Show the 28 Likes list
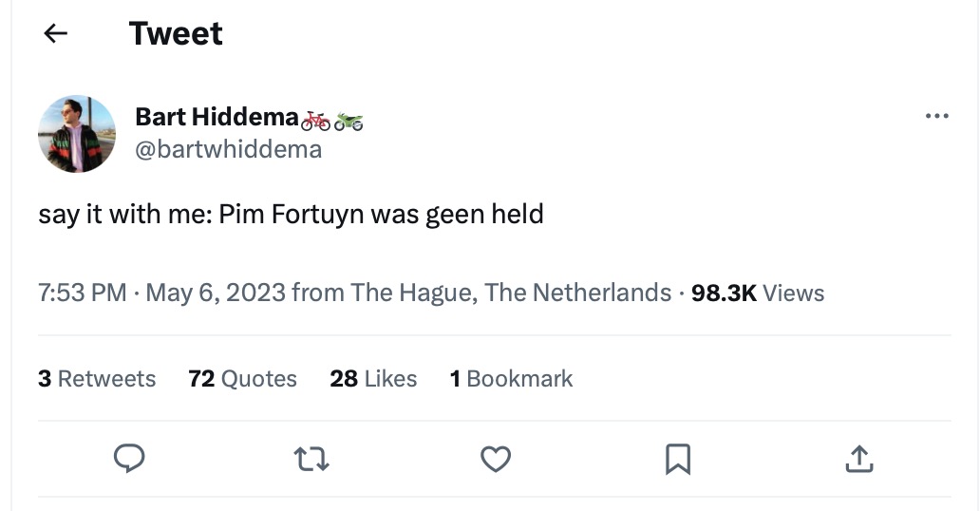This screenshot has width=980, height=511. (x=373, y=378)
